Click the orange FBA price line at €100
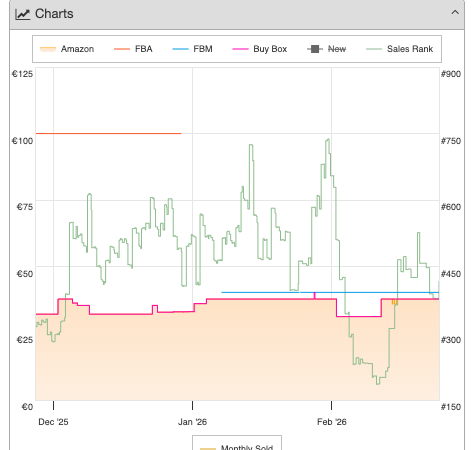The width and height of the screenshot is (474, 450). pyautogui.click(x=109, y=133)
